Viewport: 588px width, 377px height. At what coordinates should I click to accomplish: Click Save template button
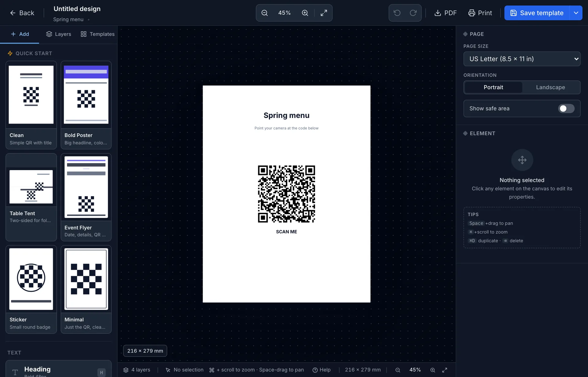coord(537,13)
